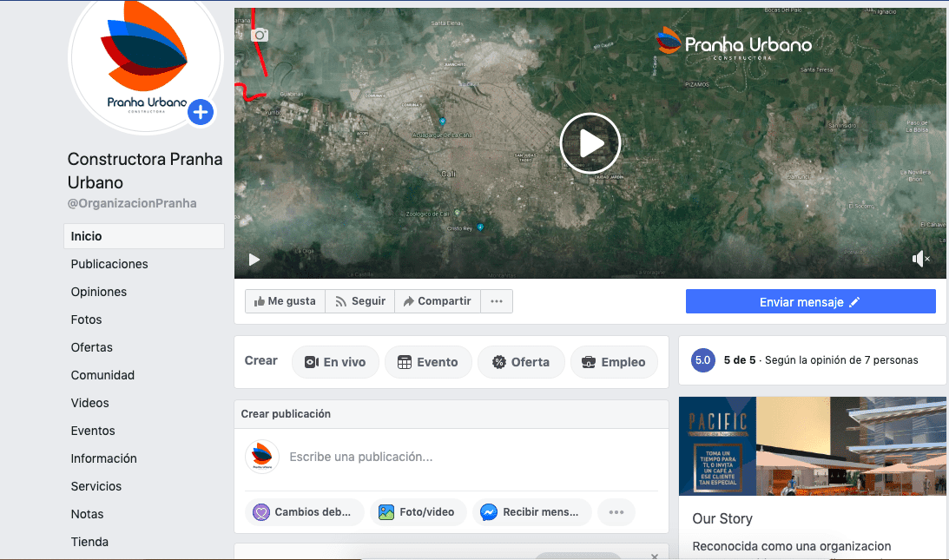Create a new Oferta
949x560 pixels.
(521, 362)
